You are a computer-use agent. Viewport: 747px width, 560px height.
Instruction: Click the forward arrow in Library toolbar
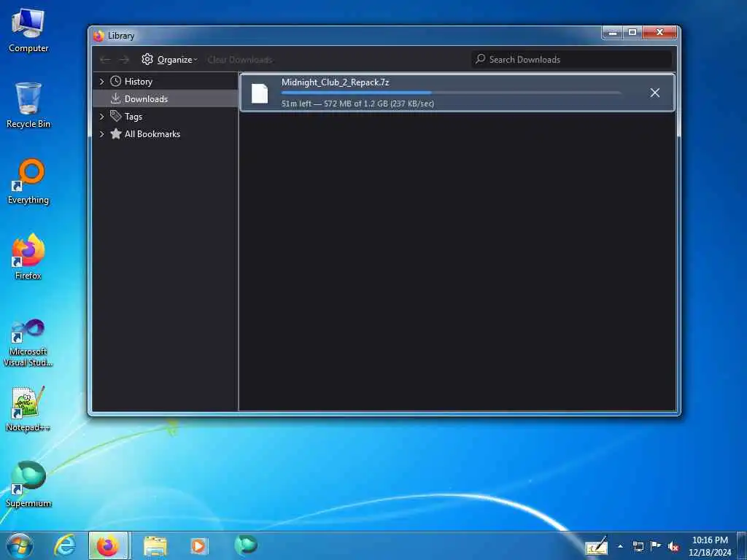click(x=124, y=60)
